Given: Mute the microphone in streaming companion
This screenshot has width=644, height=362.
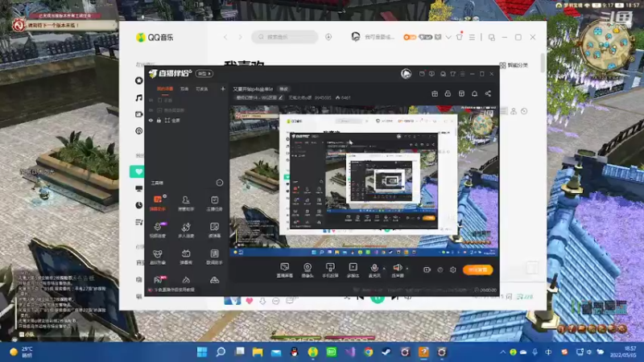Looking at the screenshot, I should [x=374, y=270].
